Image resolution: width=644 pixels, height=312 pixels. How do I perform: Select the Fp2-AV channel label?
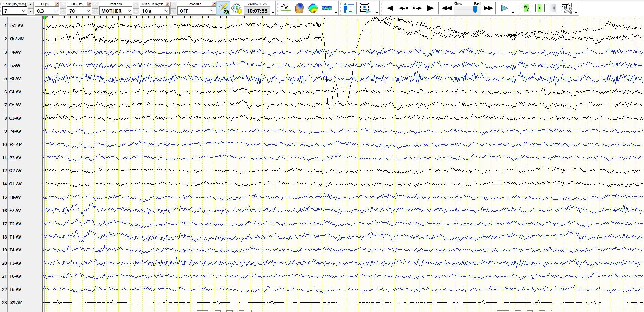click(x=16, y=26)
